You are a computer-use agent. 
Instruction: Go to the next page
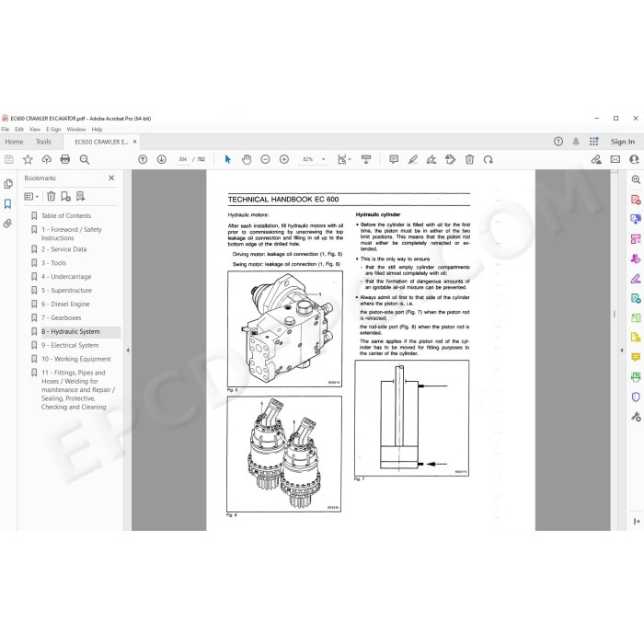(162, 159)
